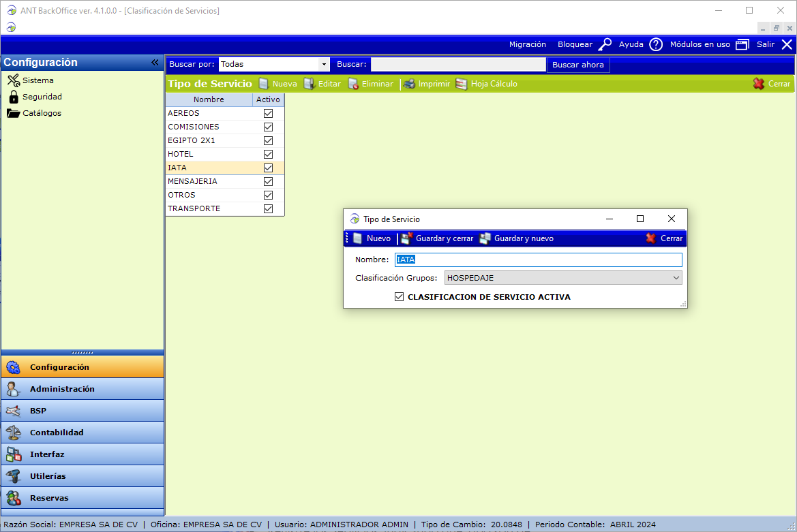
Task: Open the Clasificación Grupos dropdown
Action: tap(676, 278)
